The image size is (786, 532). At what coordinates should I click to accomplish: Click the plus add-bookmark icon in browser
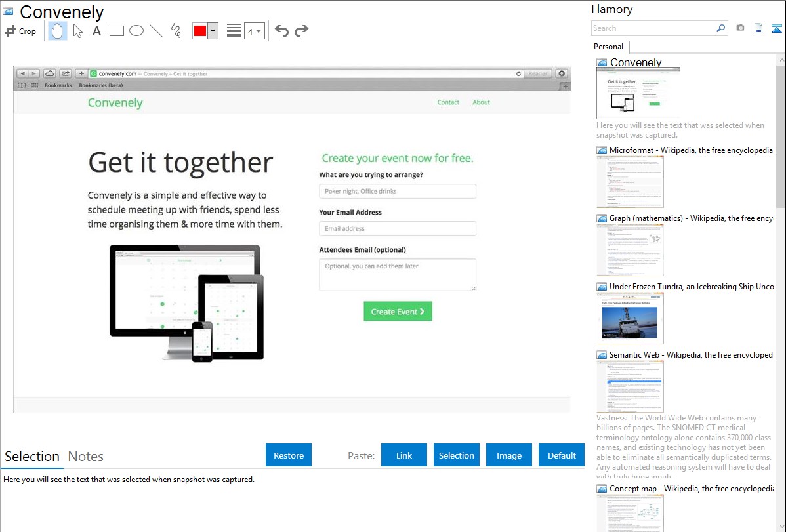click(81, 73)
